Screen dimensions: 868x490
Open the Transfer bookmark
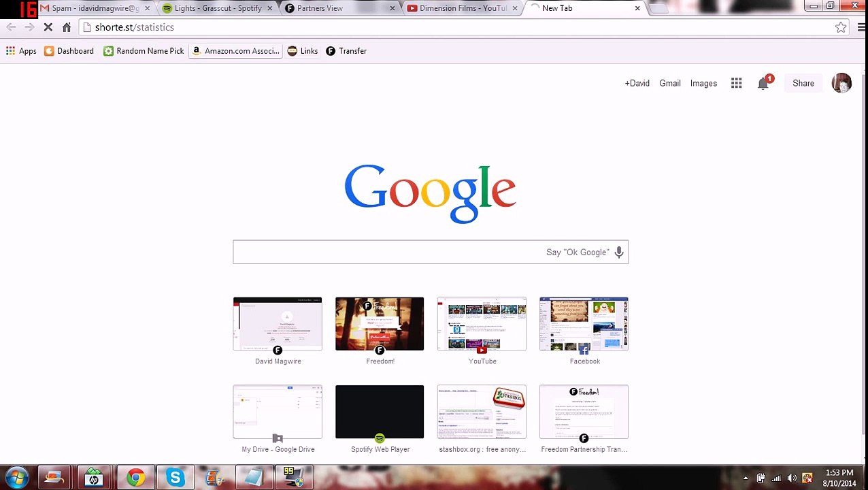(x=346, y=51)
